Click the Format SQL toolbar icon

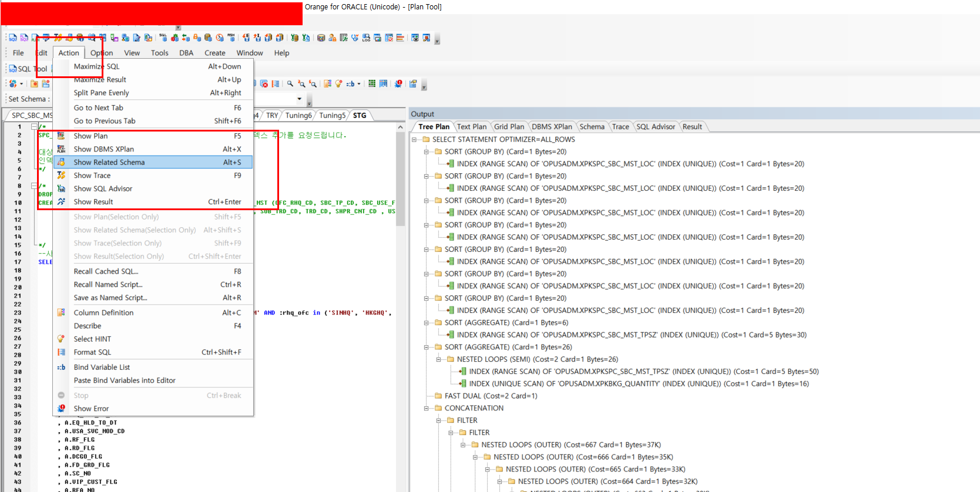275,84
